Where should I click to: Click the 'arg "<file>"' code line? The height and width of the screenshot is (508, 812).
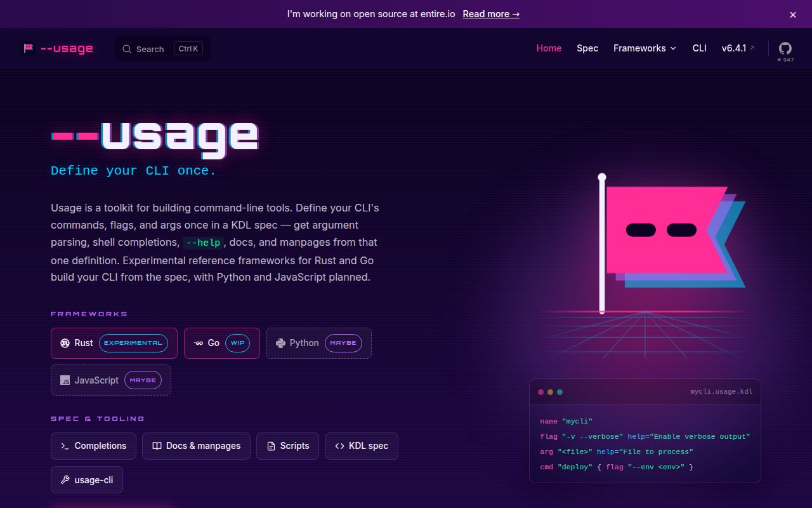[617, 451]
